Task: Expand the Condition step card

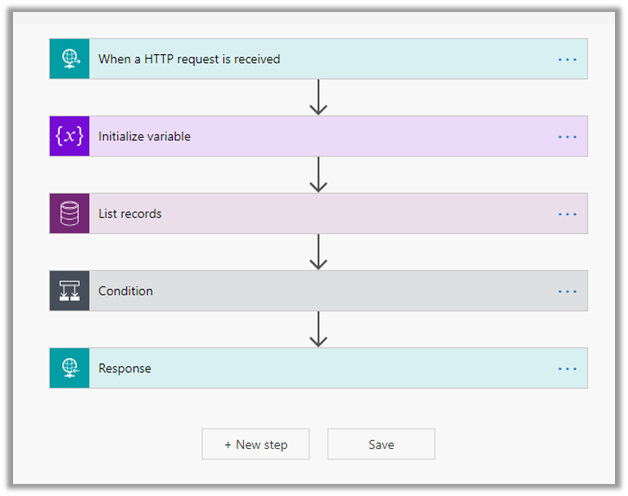Action: (x=300, y=291)
